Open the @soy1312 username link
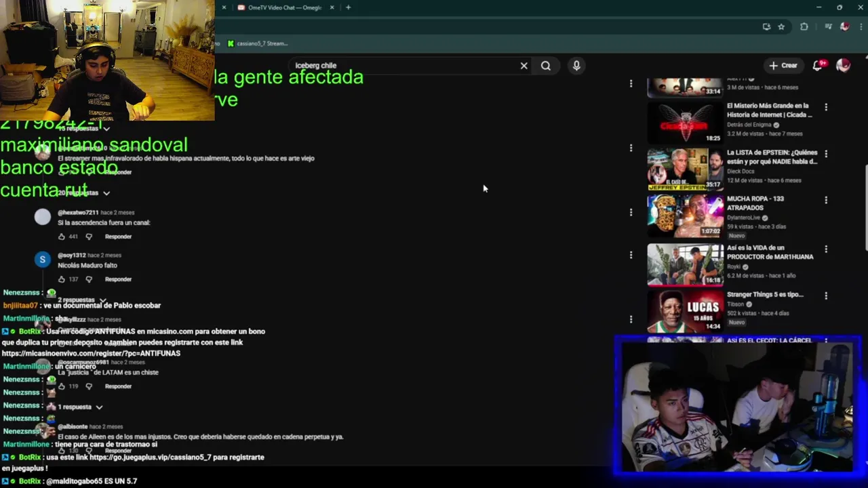The height and width of the screenshot is (488, 868). point(71,256)
